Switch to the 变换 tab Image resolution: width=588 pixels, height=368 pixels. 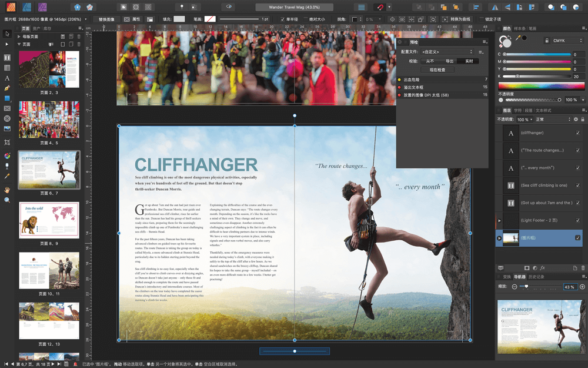pyautogui.click(x=507, y=277)
